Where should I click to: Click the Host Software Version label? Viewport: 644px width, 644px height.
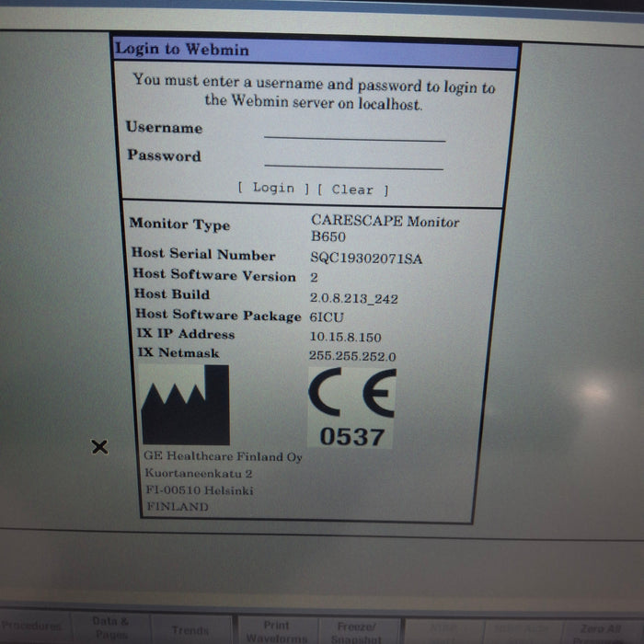214,275
